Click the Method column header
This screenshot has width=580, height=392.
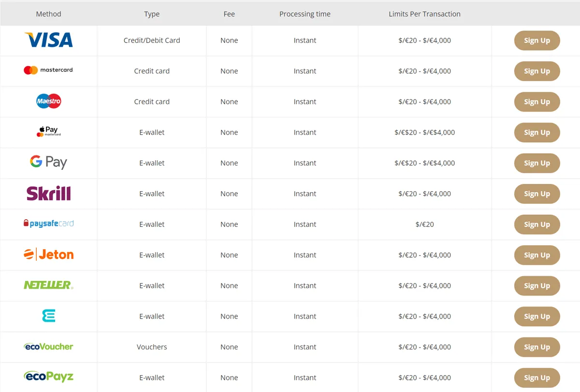tap(48, 14)
